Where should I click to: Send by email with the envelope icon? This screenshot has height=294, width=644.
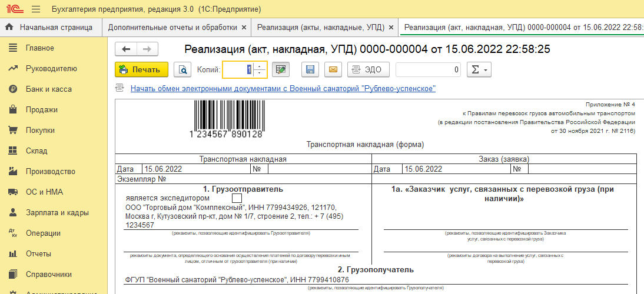pos(333,70)
